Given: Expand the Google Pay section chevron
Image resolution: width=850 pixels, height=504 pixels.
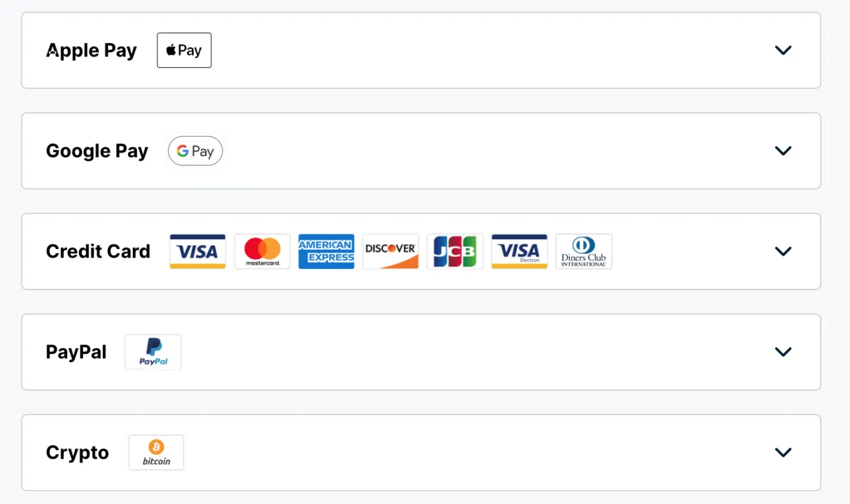Looking at the screenshot, I should 784,151.
